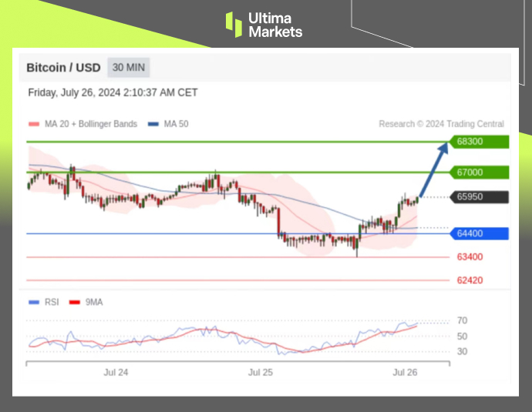
Task: Open the 30 MIN timeframe selector
Action: click(129, 68)
